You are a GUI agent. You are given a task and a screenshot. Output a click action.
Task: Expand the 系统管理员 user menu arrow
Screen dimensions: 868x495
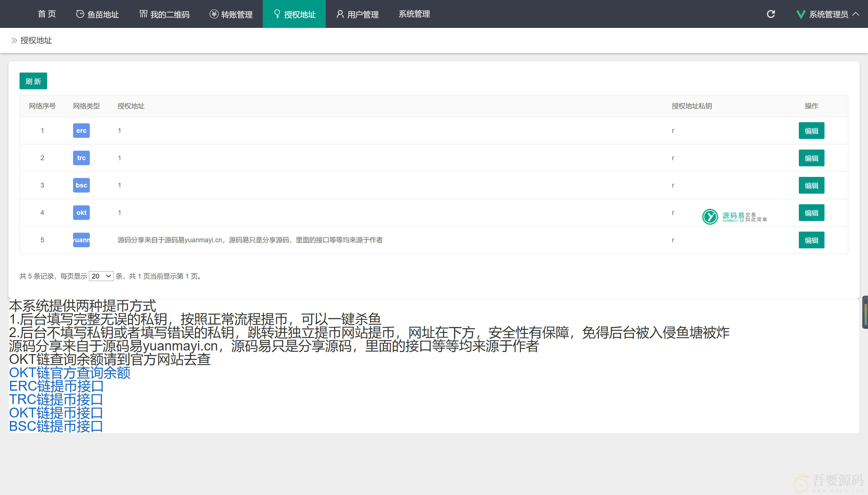[856, 14]
